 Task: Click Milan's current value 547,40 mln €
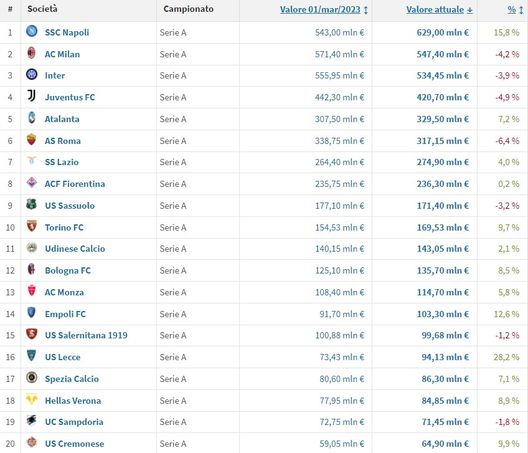tap(442, 55)
